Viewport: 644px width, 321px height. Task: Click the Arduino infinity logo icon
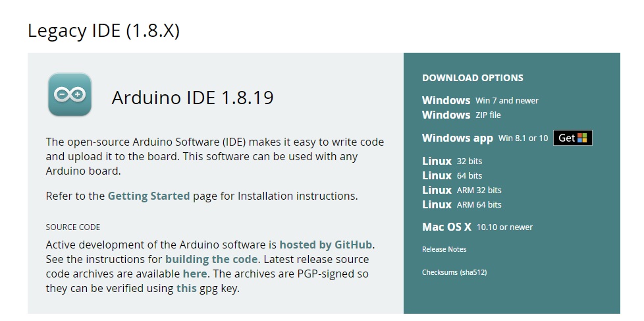click(70, 94)
